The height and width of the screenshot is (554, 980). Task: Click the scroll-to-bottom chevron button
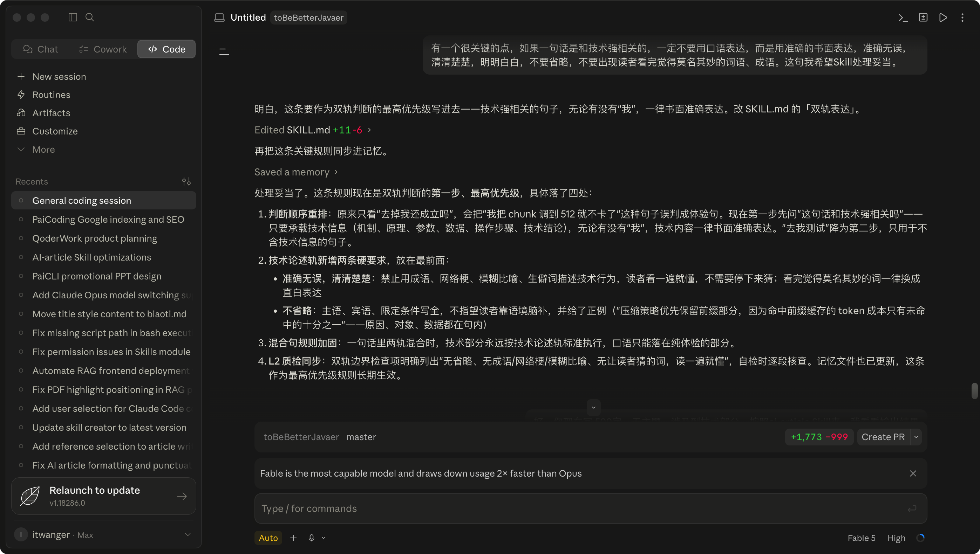[x=593, y=408]
